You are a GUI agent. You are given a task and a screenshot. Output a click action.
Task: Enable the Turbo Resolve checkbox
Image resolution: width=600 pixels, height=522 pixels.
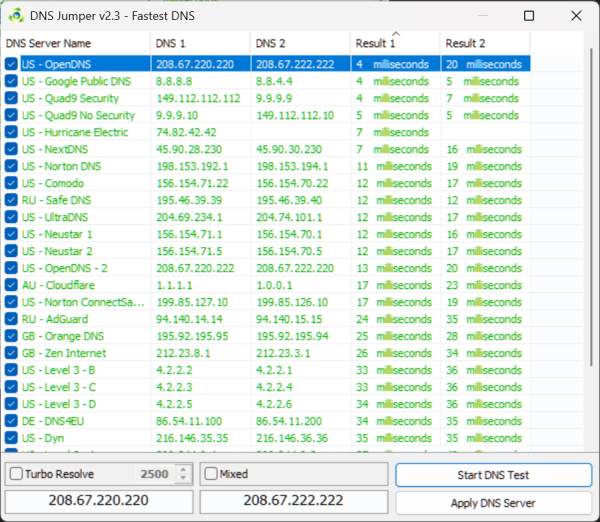tap(16, 473)
